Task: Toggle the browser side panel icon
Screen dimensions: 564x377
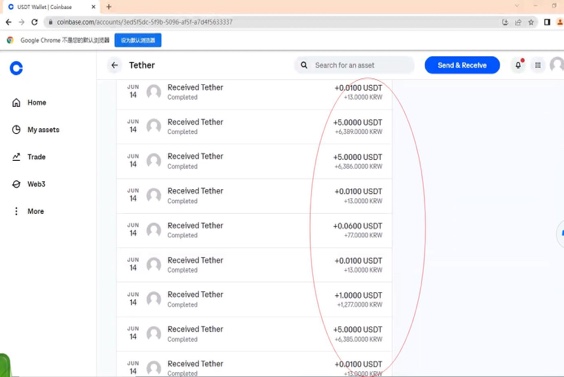Action: coord(547,22)
